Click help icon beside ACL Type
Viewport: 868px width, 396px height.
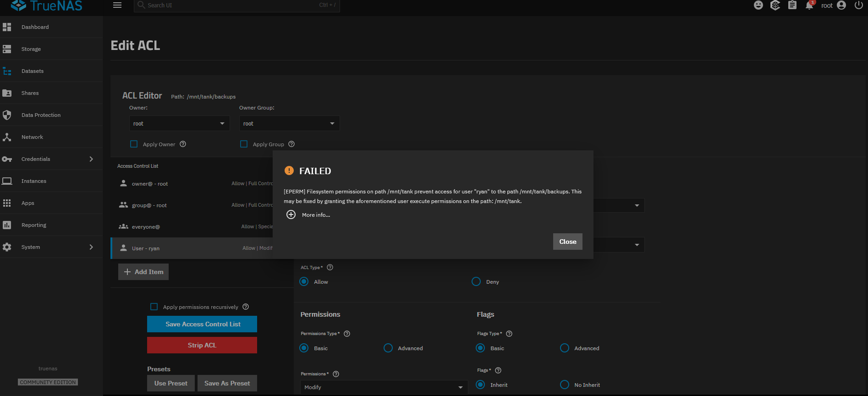(x=330, y=267)
